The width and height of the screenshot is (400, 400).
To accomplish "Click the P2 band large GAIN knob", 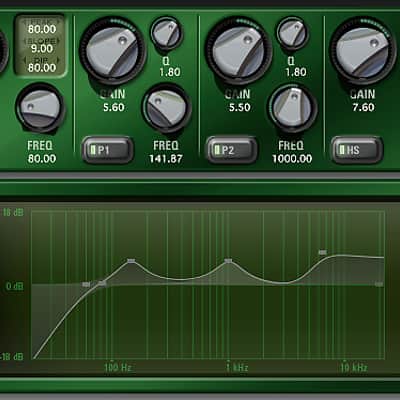I will tap(238, 50).
